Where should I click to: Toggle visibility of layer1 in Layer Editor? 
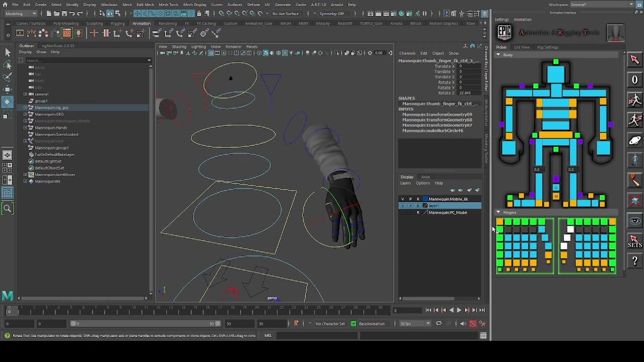[x=403, y=205]
